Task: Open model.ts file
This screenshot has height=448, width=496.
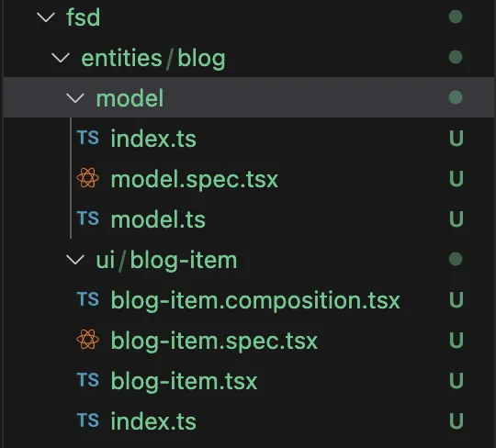Action: pyautogui.click(x=158, y=219)
